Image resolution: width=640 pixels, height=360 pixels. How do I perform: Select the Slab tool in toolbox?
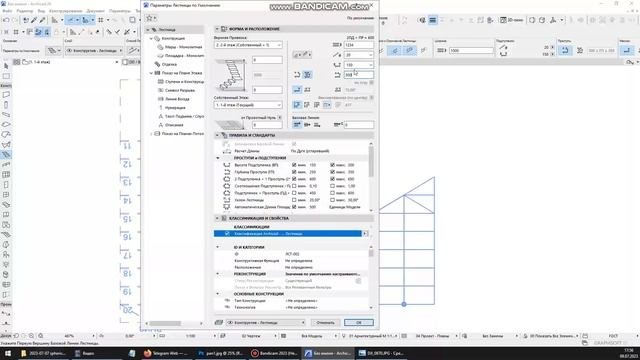(x=6, y=124)
